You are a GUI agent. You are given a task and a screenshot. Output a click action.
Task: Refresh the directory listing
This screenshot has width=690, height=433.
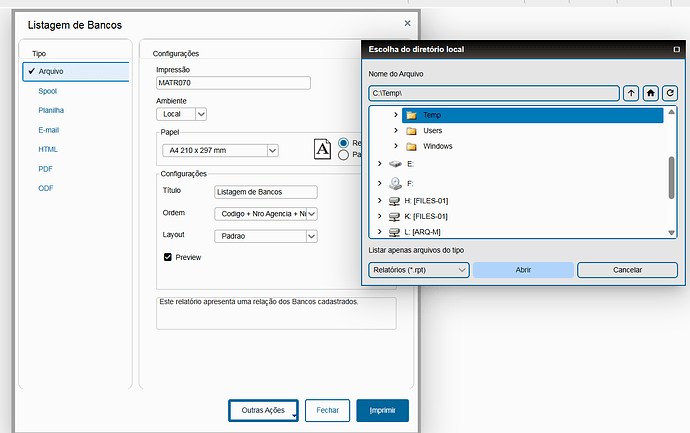[x=671, y=93]
